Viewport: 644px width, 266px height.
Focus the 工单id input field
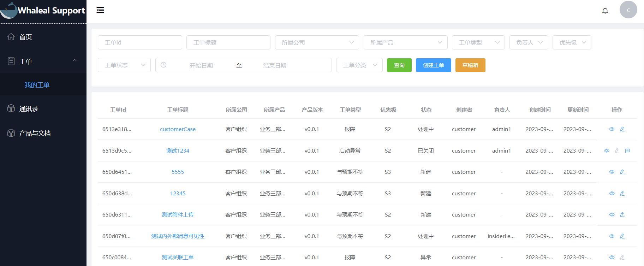point(140,42)
